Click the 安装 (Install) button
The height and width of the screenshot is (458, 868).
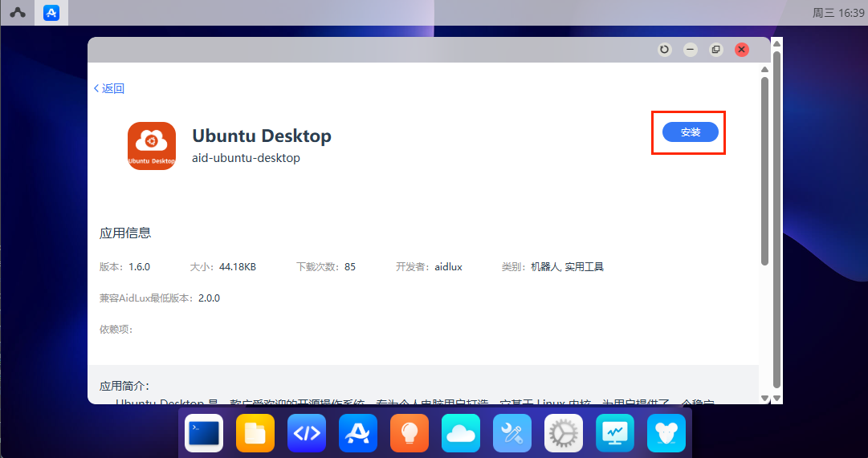pyautogui.click(x=690, y=132)
